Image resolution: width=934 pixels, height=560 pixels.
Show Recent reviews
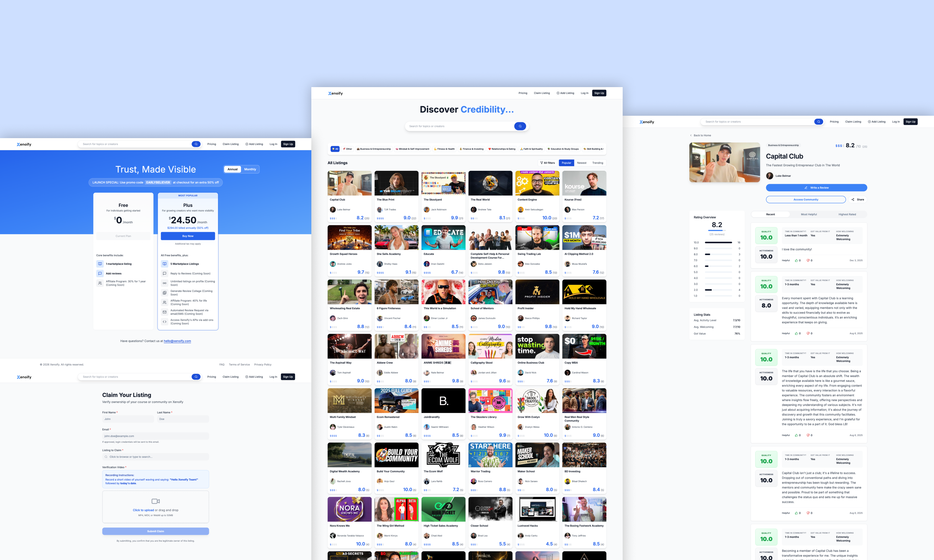(771, 214)
